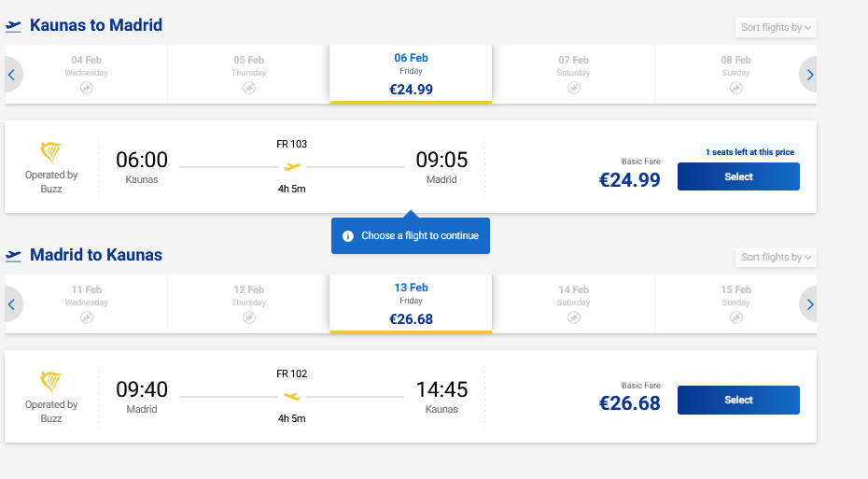Open Sort flights by dropdown for Kaunas to Madrid
This screenshot has width=868, height=479.
(x=776, y=28)
